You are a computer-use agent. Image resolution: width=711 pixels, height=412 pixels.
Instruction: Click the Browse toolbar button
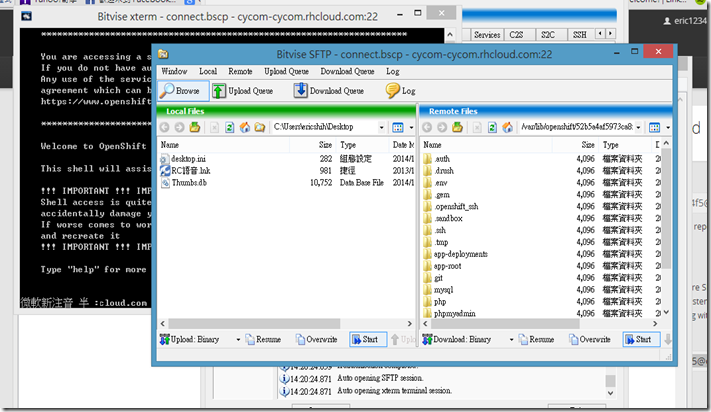coord(183,91)
